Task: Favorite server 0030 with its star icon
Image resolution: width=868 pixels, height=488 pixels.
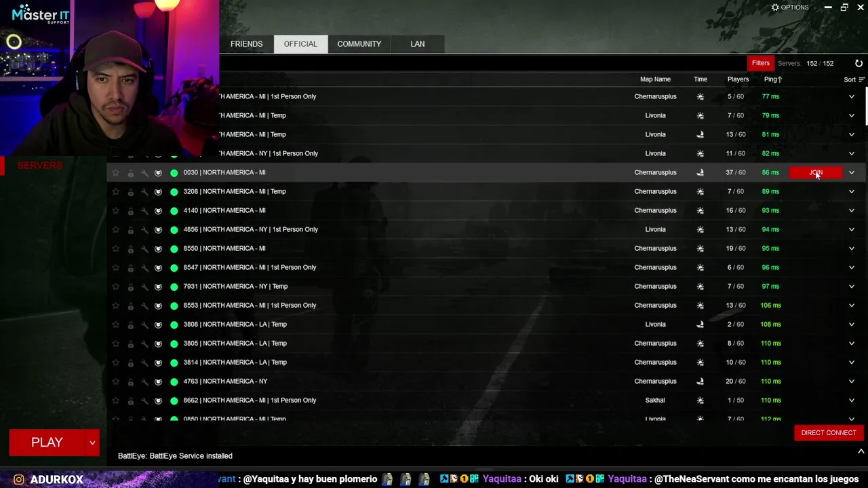Action: (x=116, y=173)
